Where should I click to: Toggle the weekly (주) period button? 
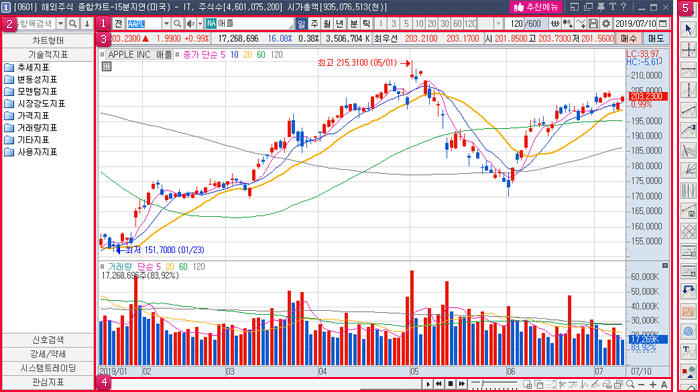point(314,23)
